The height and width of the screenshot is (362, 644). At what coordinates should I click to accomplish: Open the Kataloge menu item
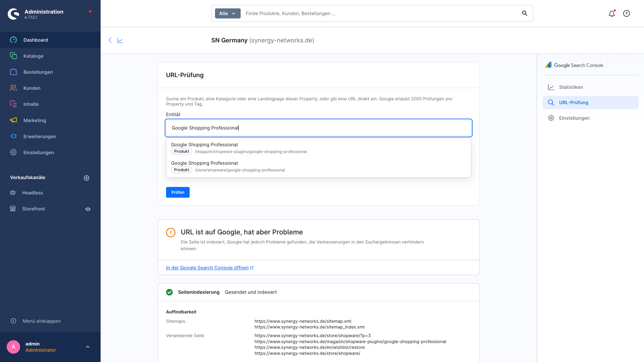click(x=50, y=56)
